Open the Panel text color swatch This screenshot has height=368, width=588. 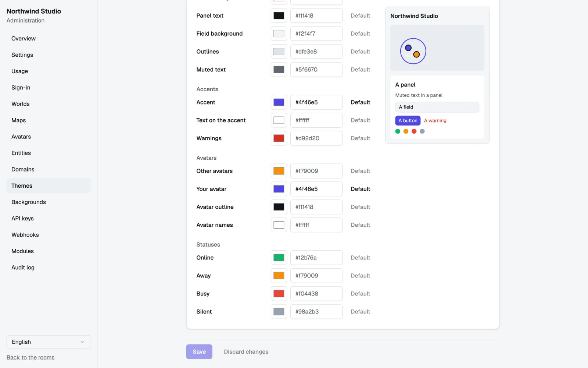point(279,15)
